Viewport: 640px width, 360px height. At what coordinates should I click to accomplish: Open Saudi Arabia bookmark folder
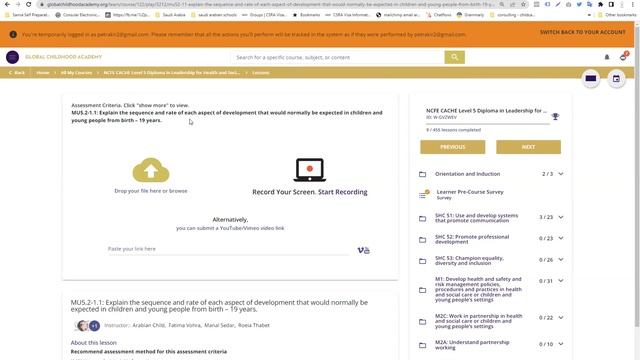pos(170,15)
